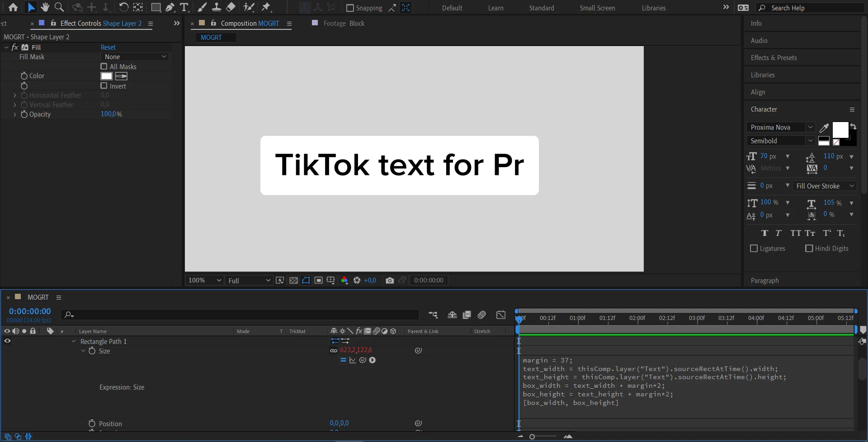Click the Size value 623,2,122,6
The width and height of the screenshot is (868, 442).
[356, 350]
